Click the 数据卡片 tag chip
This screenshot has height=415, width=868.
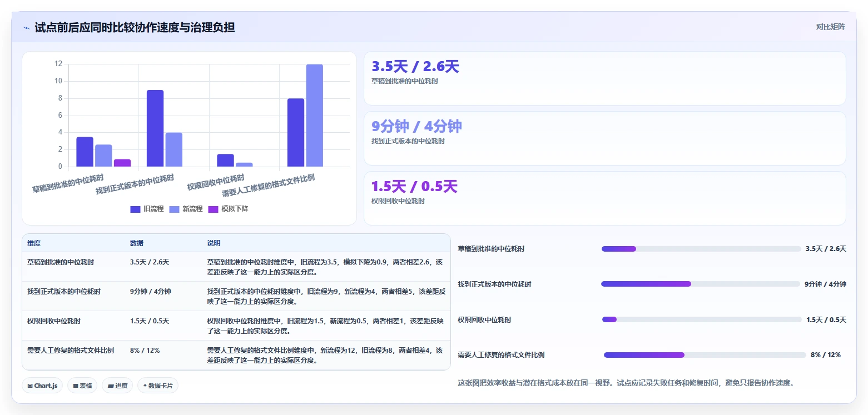tap(158, 386)
